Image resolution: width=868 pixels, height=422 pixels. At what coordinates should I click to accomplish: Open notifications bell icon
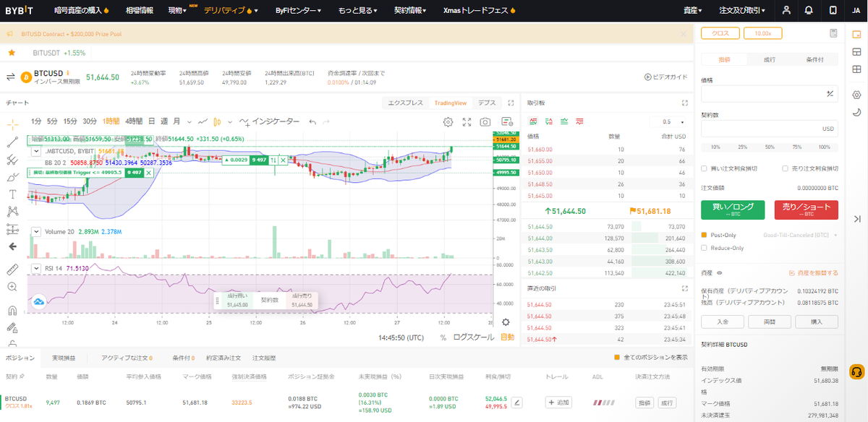click(809, 10)
